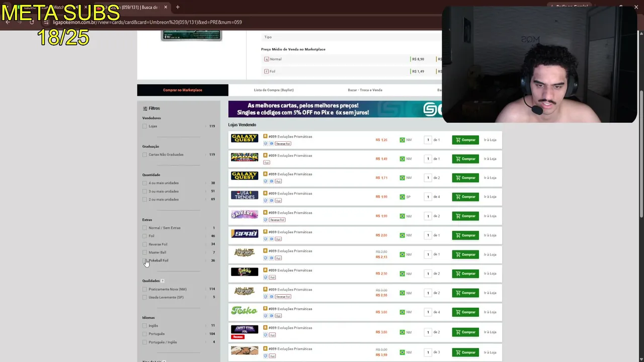Click the Lojas Vendendo heading
The height and width of the screenshot is (362, 644).
point(242,125)
